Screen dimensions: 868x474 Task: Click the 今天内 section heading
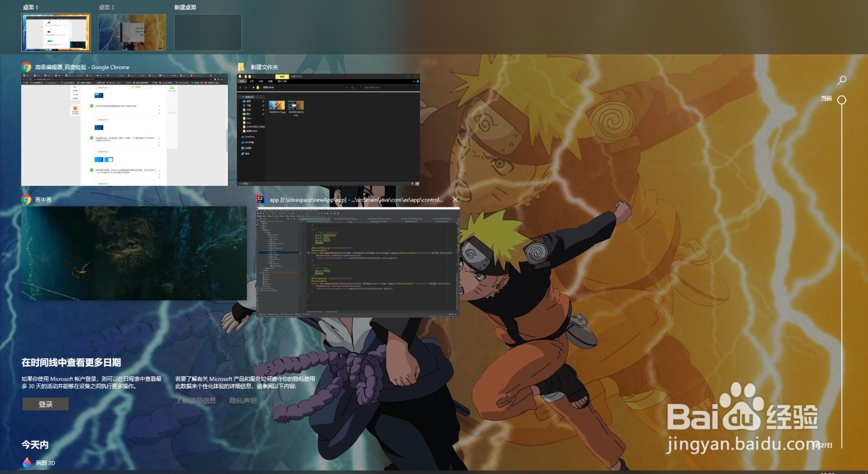click(35, 445)
